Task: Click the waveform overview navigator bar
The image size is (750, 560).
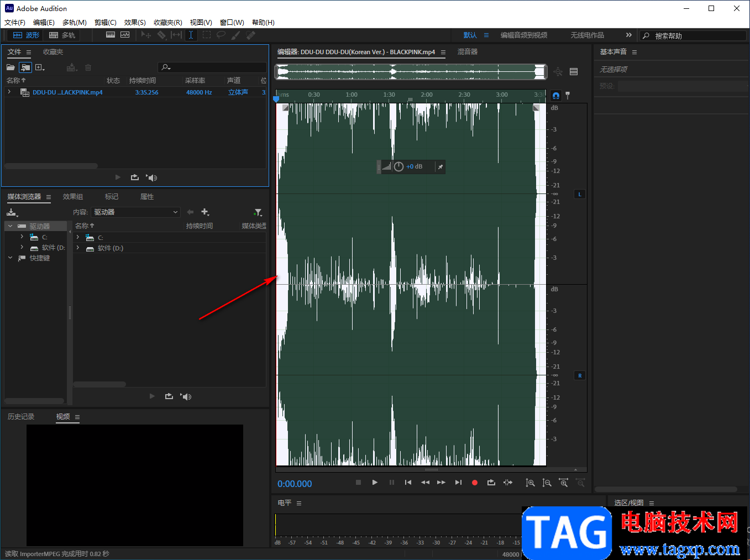Action: tap(411, 72)
